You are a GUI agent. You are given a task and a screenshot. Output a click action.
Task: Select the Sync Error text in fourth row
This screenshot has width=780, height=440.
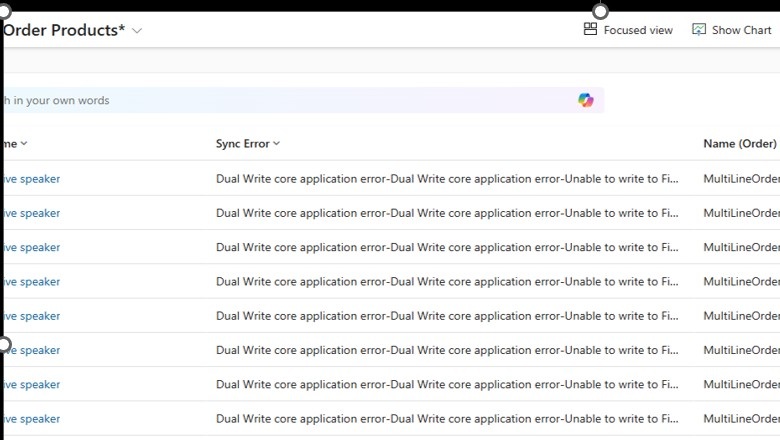(447, 282)
